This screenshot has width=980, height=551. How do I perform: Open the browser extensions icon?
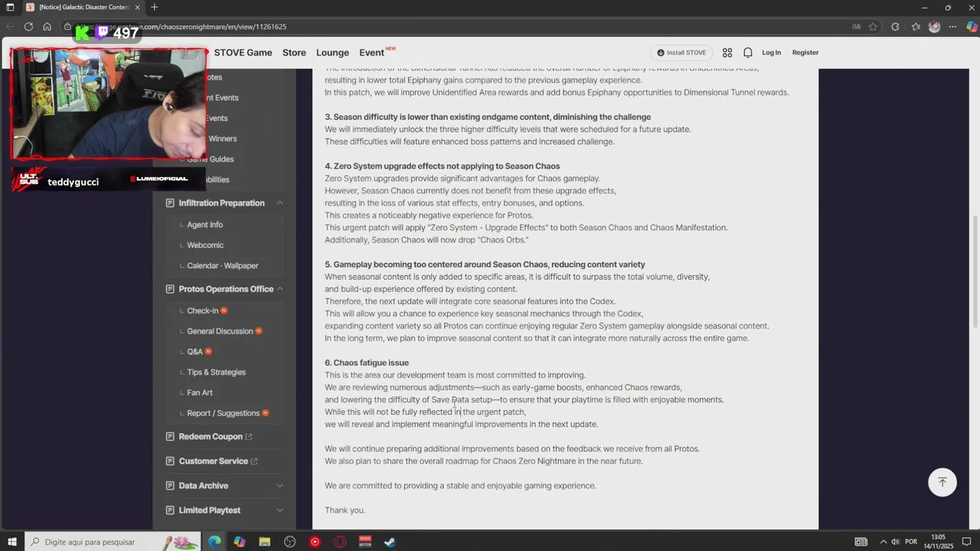[895, 26]
